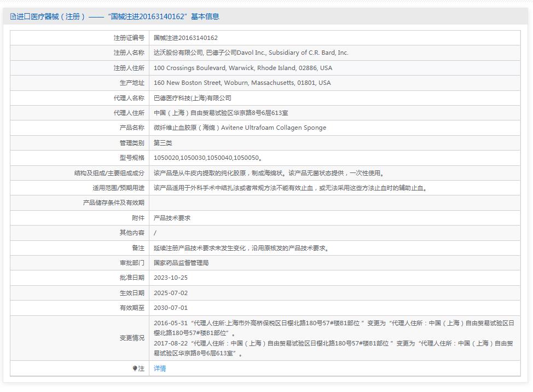Click product name Avitene Ultrafoam Collagen Sponge
This screenshot has width=533, height=392.
pos(240,128)
